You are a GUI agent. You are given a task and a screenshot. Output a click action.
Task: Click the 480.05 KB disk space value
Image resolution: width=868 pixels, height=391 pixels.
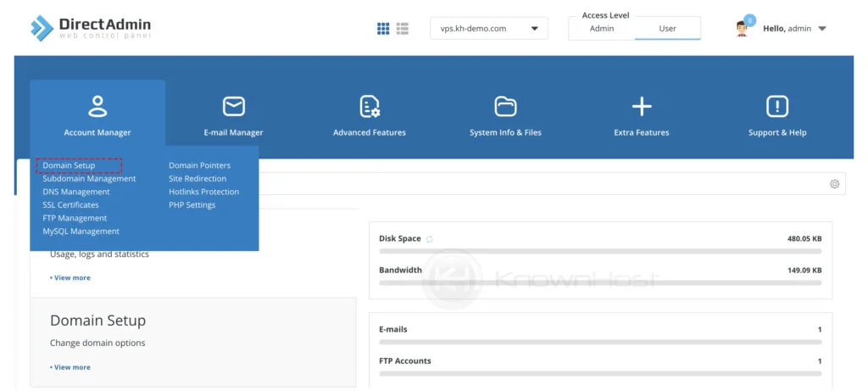(x=804, y=238)
